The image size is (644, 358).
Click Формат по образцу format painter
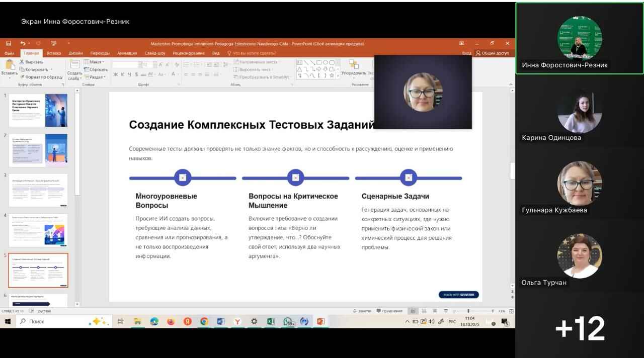44,77
